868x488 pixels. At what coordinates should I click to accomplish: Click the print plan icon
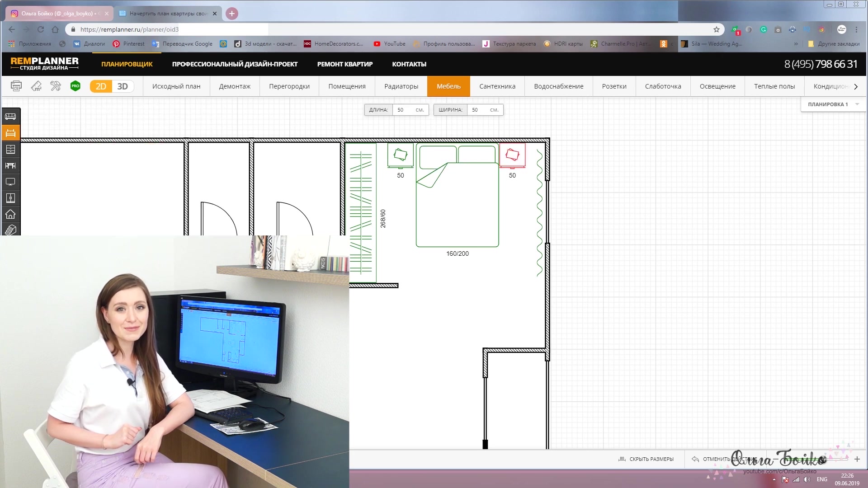pyautogui.click(x=16, y=86)
